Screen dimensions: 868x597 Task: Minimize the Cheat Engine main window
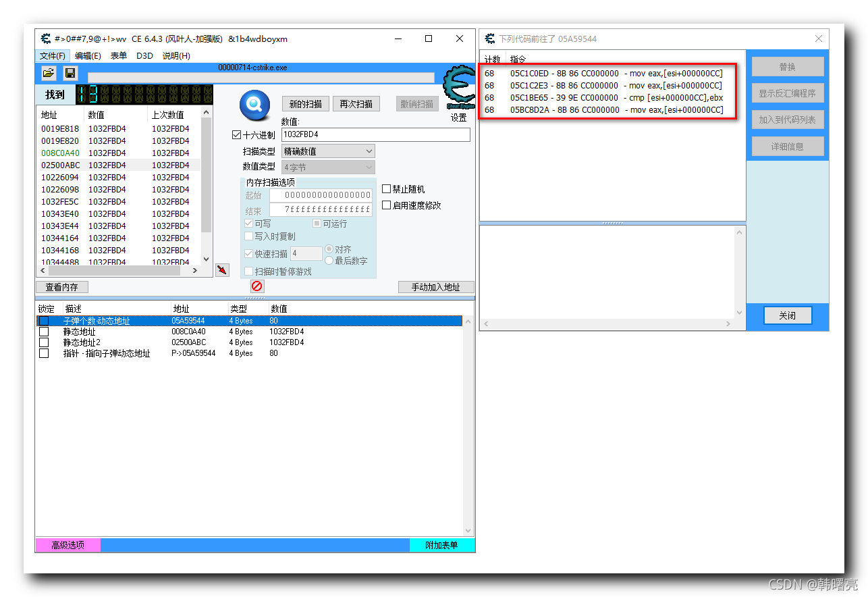coord(398,38)
